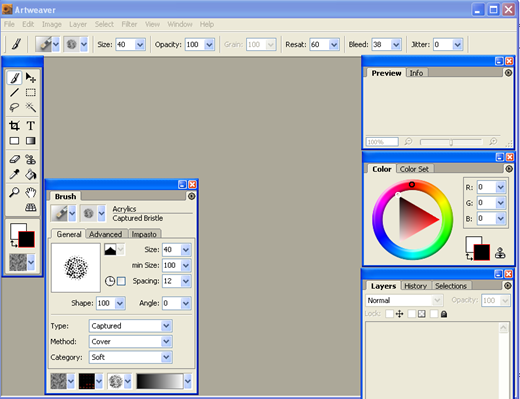
Task: Open Layers panel options menu icon
Action: point(508,286)
